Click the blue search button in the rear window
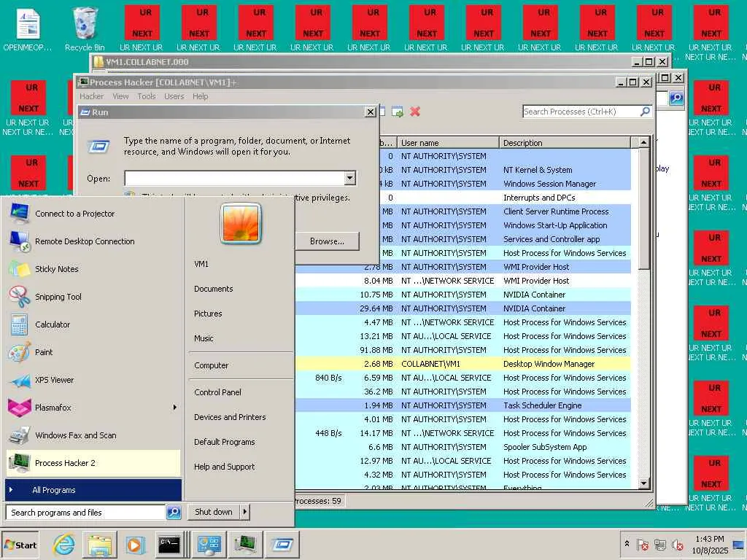 [676, 98]
